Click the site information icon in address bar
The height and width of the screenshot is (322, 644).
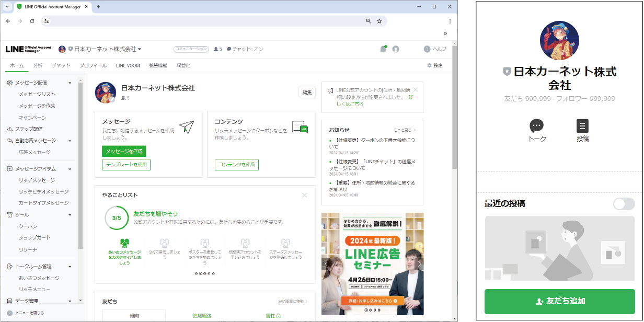(47, 21)
